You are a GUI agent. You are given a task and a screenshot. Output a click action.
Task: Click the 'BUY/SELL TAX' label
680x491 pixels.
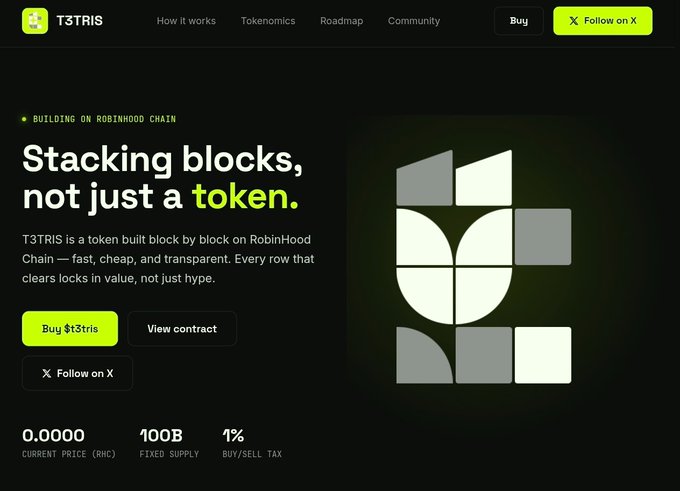tap(252, 454)
